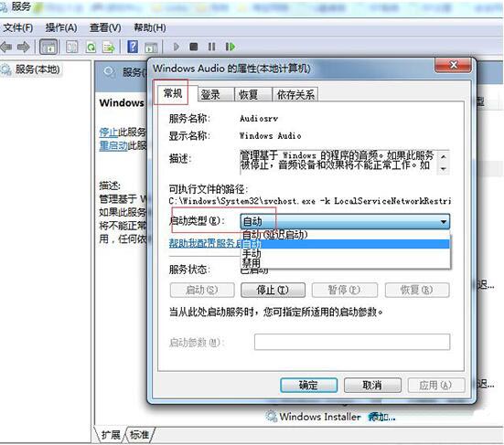Click the service name value Audiosrv
Viewport: 504px width, 445px height.
259,119
